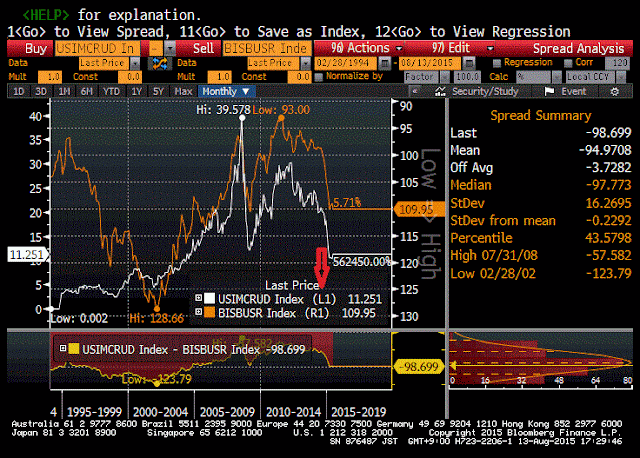Click the Hi 39.578 peak marker dot
The image size is (640, 458).
[x=242, y=118]
